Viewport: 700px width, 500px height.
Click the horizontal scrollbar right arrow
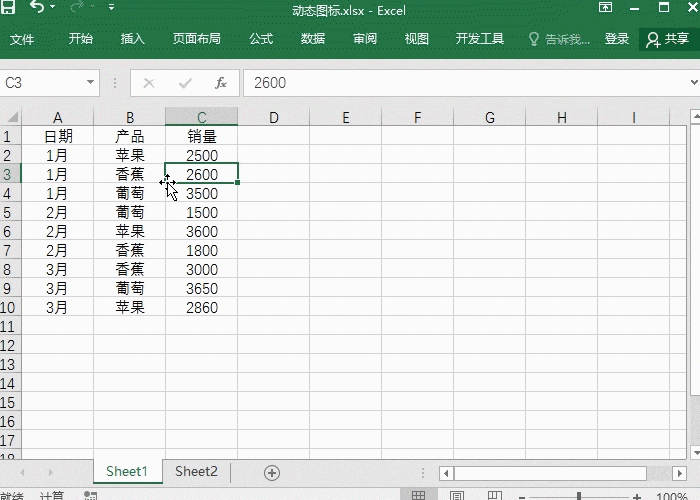coord(679,473)
